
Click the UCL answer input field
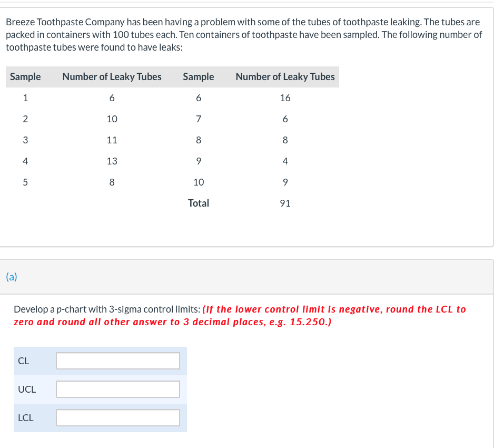(x=118, y=389)
